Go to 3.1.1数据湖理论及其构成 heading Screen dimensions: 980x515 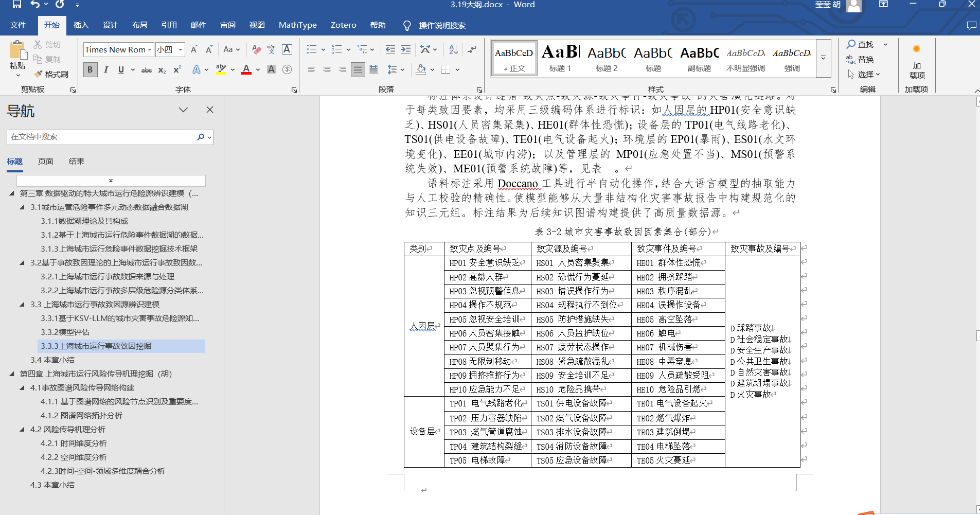[x=84, y=221]
